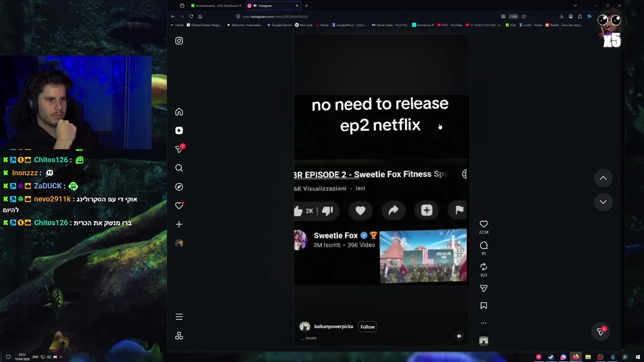Open cobalt bookmark

point(178,25)
